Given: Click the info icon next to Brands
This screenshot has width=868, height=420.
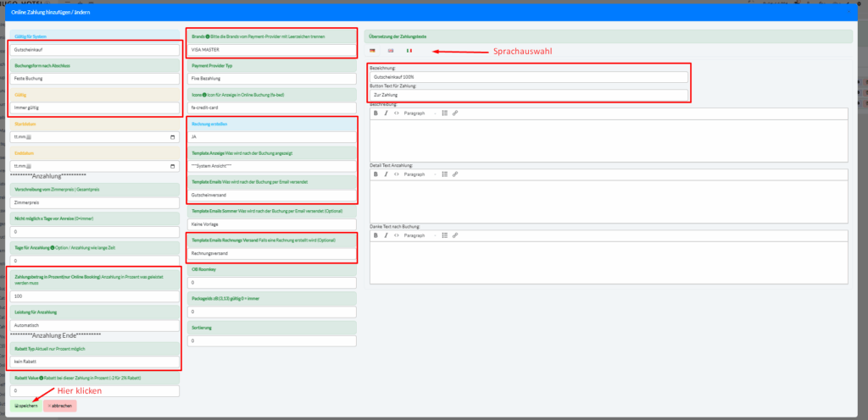Looking at the screenshot, I should click(209, 36).
